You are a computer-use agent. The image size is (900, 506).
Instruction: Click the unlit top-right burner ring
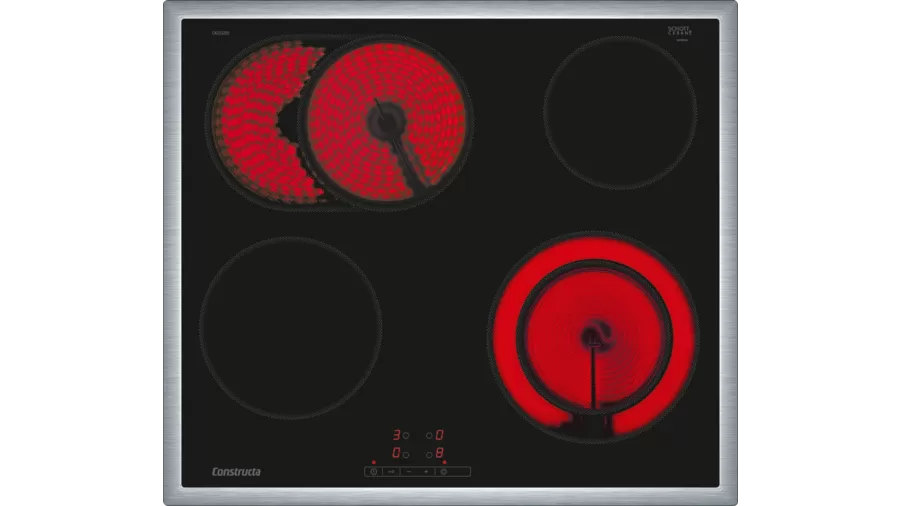click(620, 112)
